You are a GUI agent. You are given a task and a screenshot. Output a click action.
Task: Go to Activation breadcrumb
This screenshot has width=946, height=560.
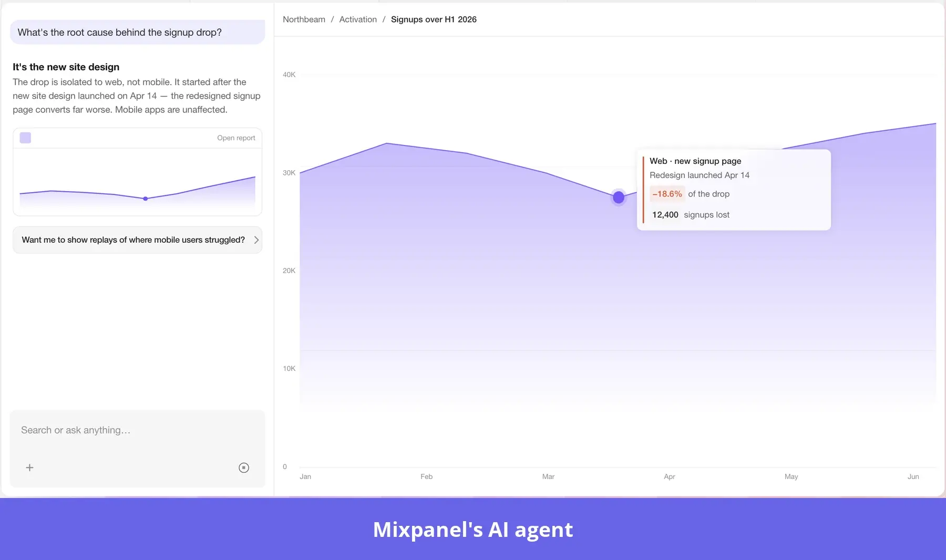(358, 19)
